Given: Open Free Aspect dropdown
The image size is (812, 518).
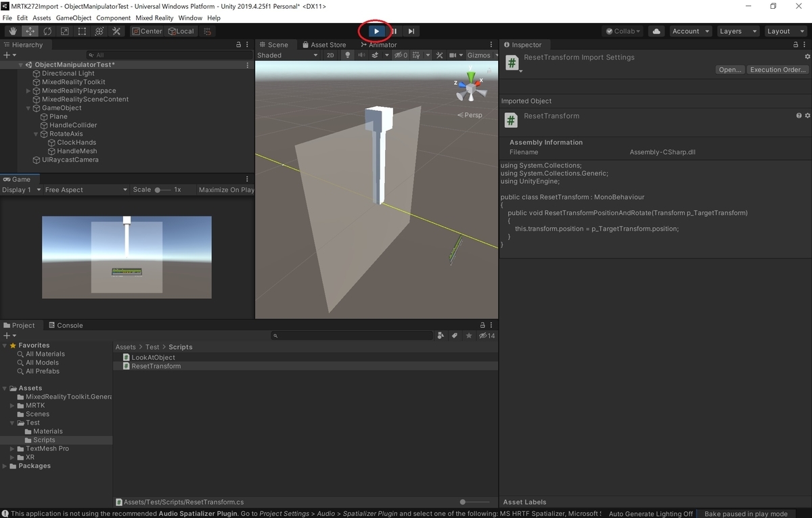Looking at the screenshot, I should pos(86,190).
